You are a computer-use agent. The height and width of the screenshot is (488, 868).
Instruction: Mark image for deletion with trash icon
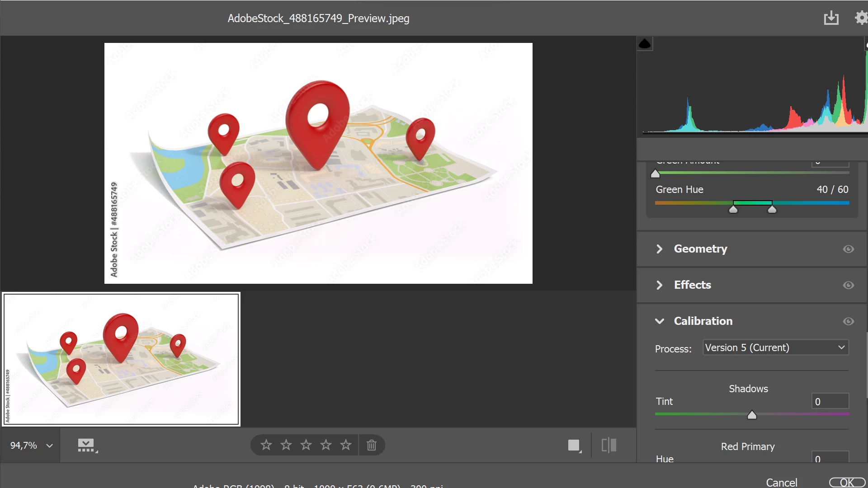pyautogui.click(x=372, y=445)
